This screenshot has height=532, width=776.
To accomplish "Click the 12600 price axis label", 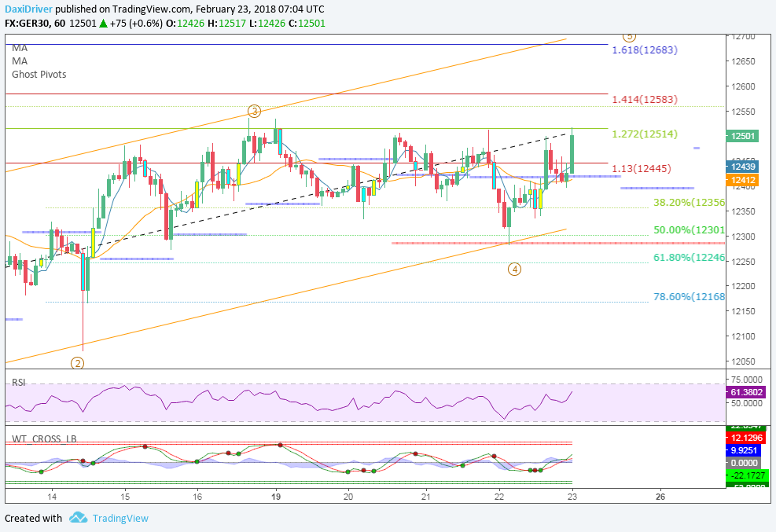I will click(x=744, y=86).
